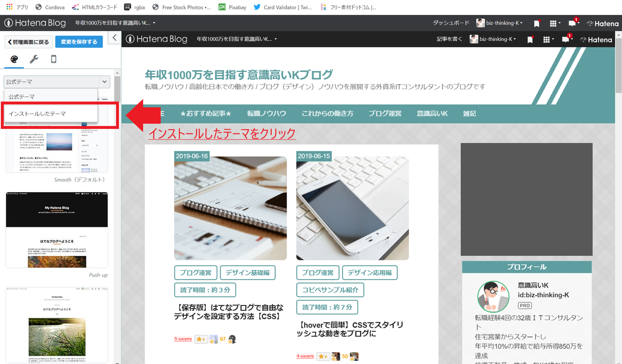The width and height of the screenshot is (622, 364).
Task: Choose 公式テーマ from dropdown list
Action: pos(51,97)
